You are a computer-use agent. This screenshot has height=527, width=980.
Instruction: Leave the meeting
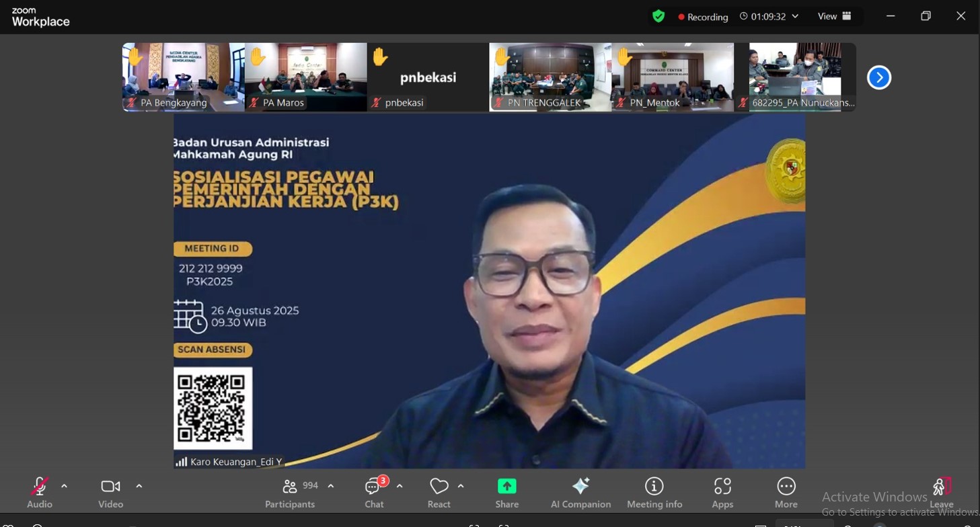pos(942,493)
